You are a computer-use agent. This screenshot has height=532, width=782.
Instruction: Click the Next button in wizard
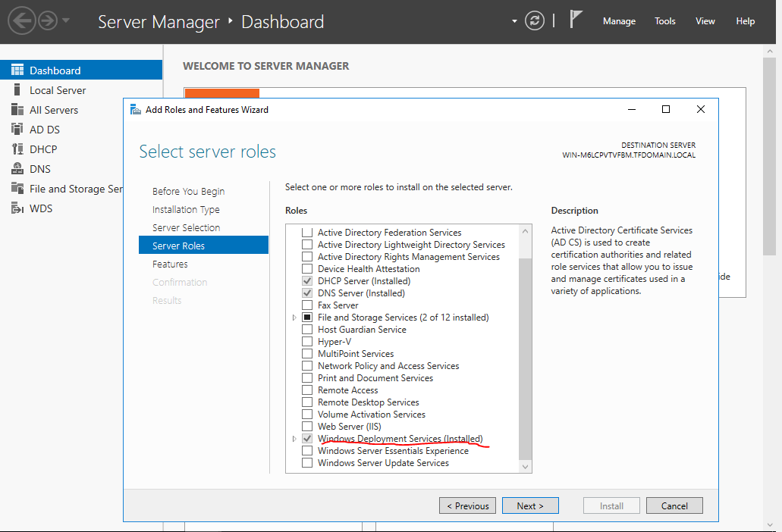[x=530, y=505]
